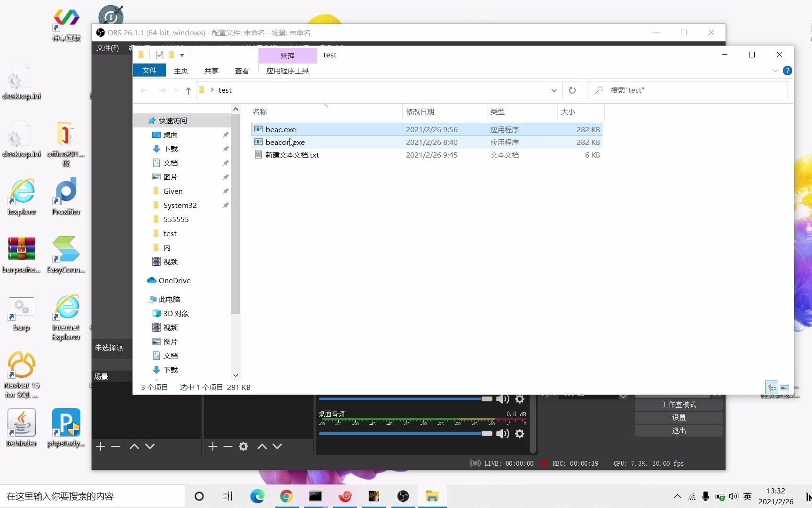Screen dimensions: 812x508
Task: Open source properties with the gear icon
Action: [243, 446]
